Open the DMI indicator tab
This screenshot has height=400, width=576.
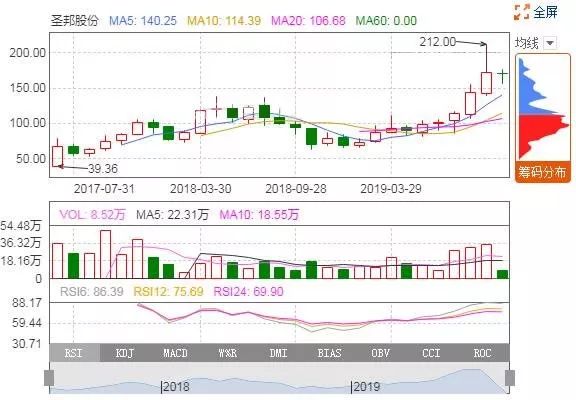278,353
